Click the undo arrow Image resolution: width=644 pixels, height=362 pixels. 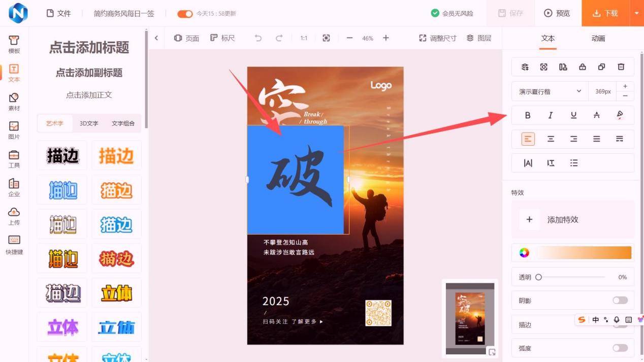point(258,38)
